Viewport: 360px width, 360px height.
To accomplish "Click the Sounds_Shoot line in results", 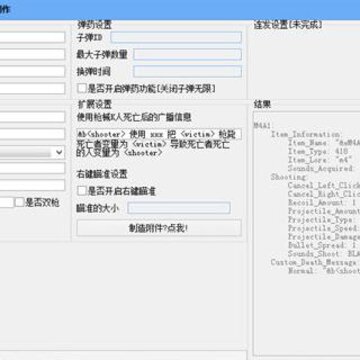I will click(324, 254).
